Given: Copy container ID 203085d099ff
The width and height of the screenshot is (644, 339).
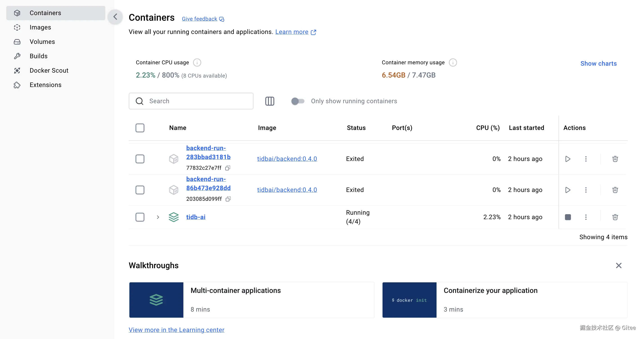Looking at the screenshot, I should coord(228,199).
